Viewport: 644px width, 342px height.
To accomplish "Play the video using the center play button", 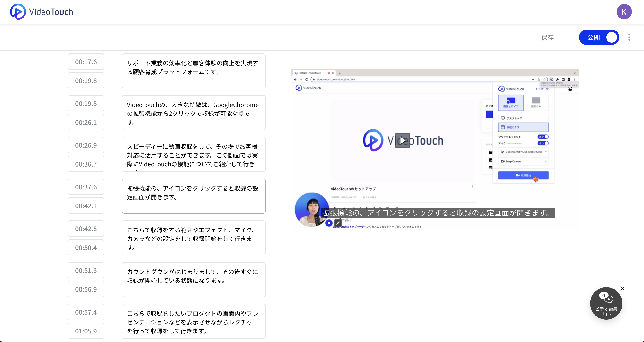I will [x=402, y=140].
